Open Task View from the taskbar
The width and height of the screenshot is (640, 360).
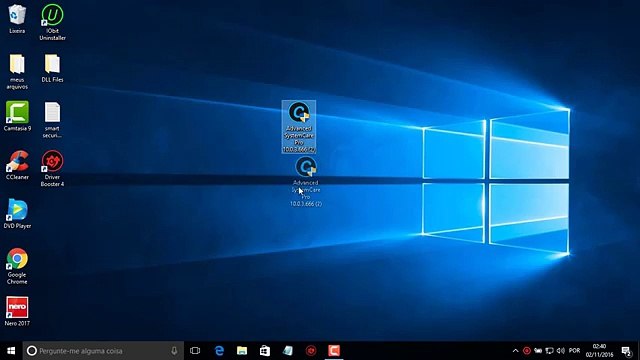coord(195,351)
